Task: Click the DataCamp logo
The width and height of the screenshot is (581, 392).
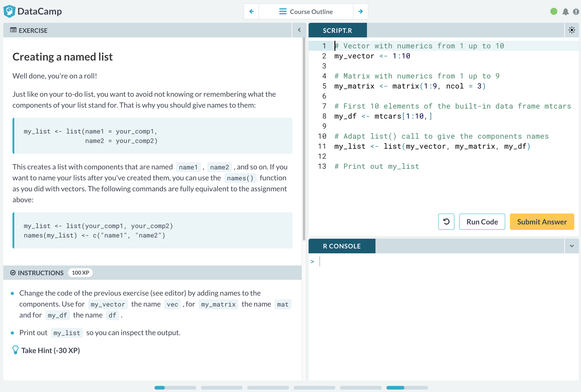Action: point(33,11)
